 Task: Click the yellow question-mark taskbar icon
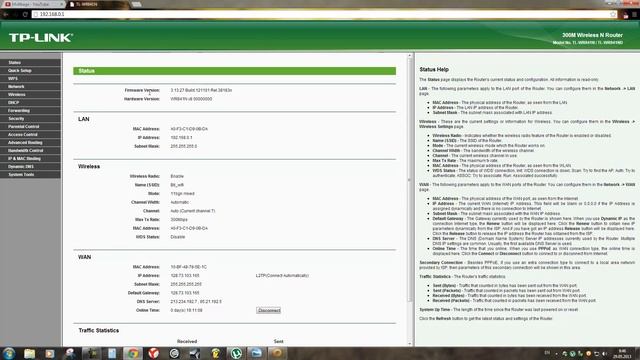216,353
